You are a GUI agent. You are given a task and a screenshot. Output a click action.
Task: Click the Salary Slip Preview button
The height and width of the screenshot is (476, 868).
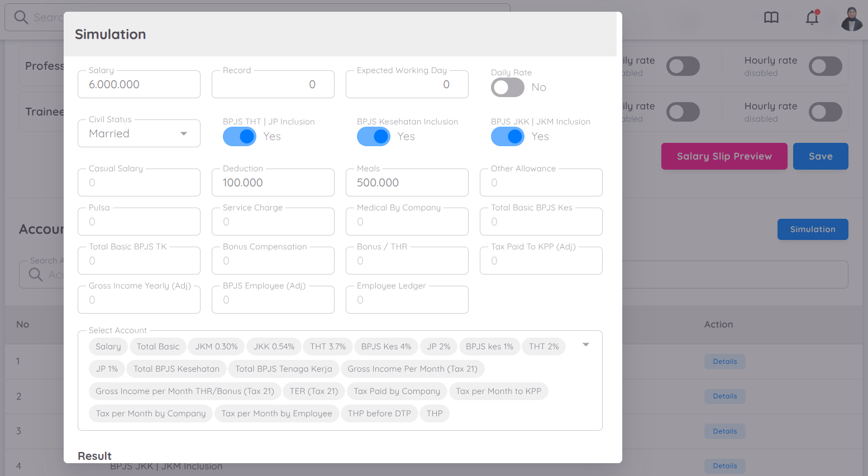point(724,156)
